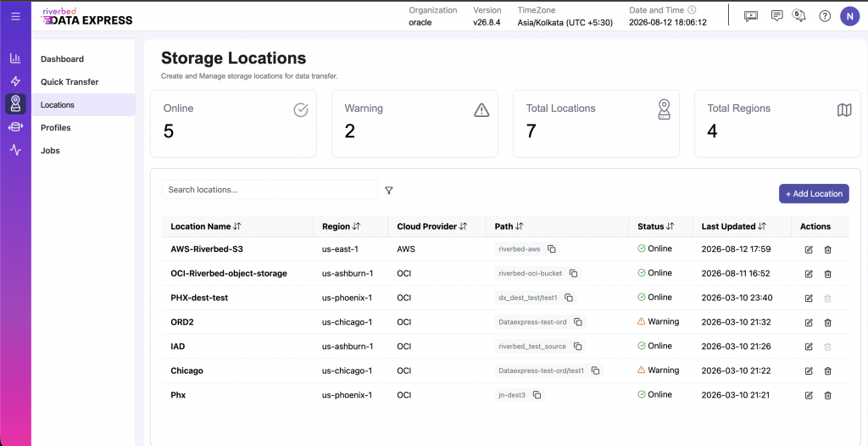This screenshot has height=446, width=868.
Task: Open Quick Transfer in side menu
Action: 83,82
